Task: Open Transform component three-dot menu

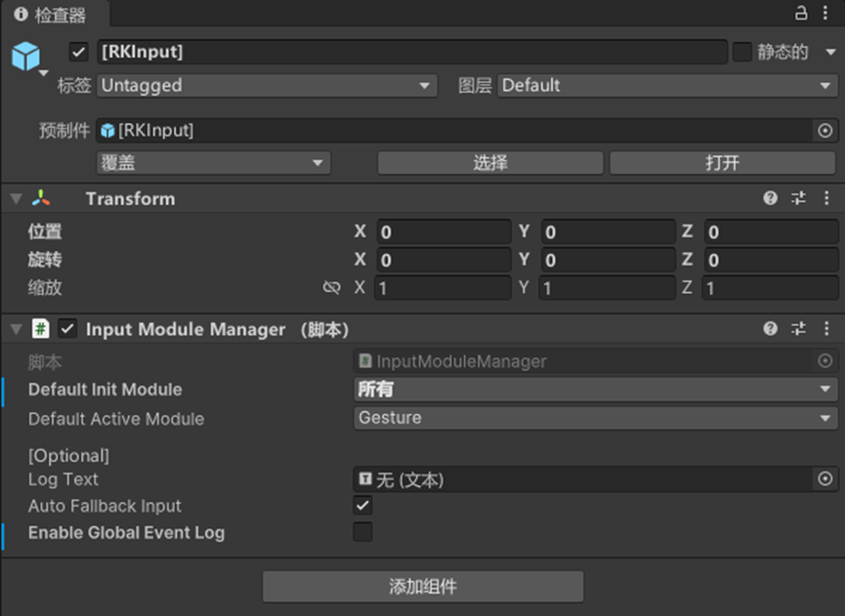Action: click(x=826, y=198)
